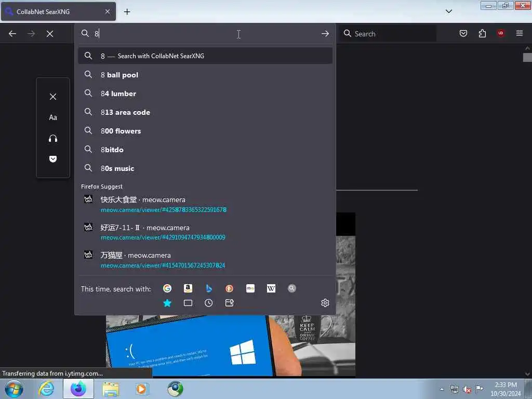Launch Internet Explorer from the taskbar

46,389
